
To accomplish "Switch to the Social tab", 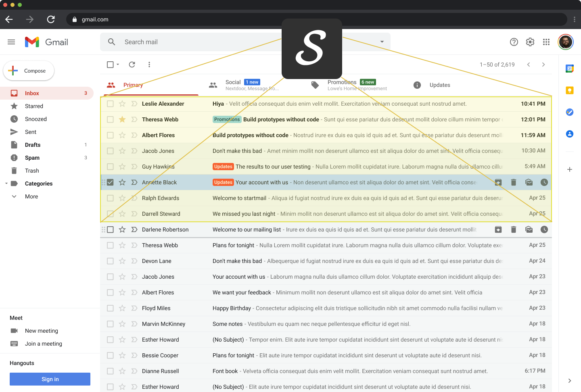I will click(x=252, y=85).
